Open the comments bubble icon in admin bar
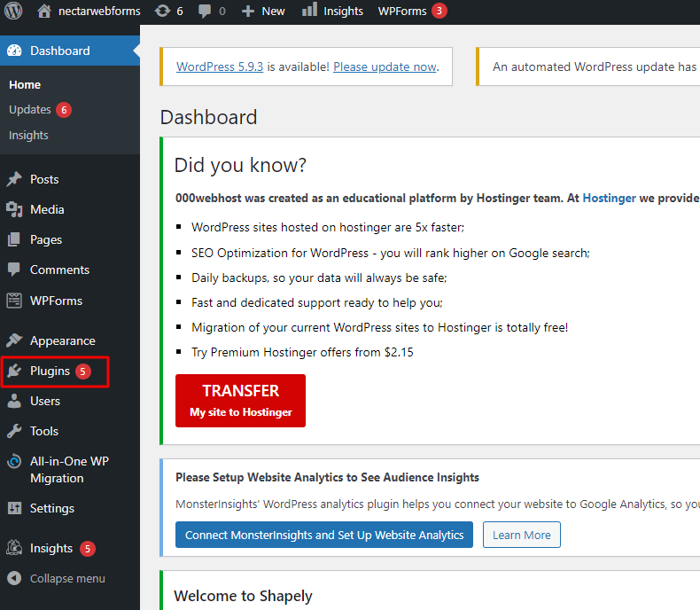Viewport: 700px width, 610px height. coord(205,12)
